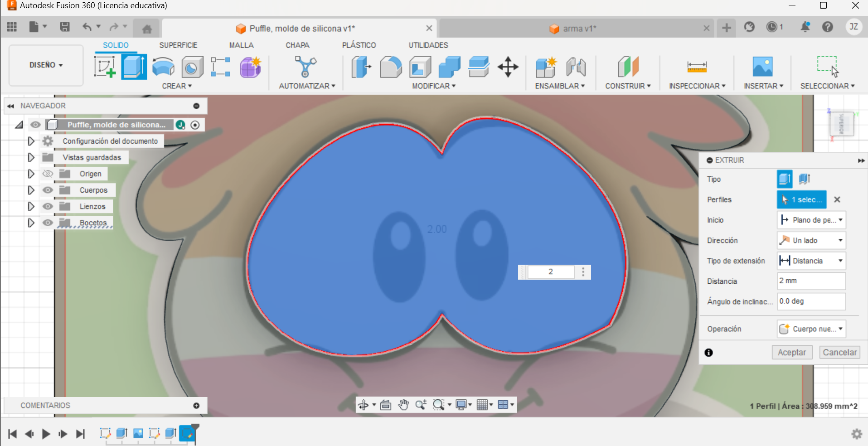Select the Shell tool icon
The image size is (868, 446).
(420, 67)
